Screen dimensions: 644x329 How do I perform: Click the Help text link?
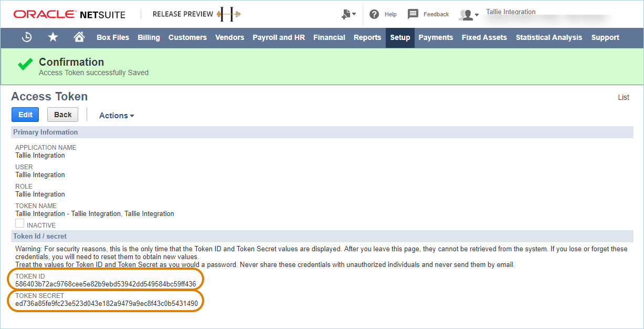point(390,14)
